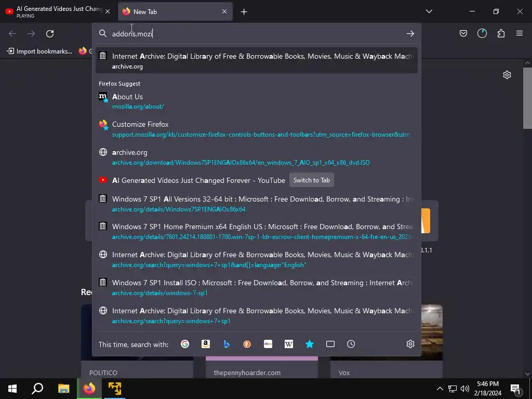Search this time with Bing
Viewport: 532px width, 399px height.
point(227,344)
